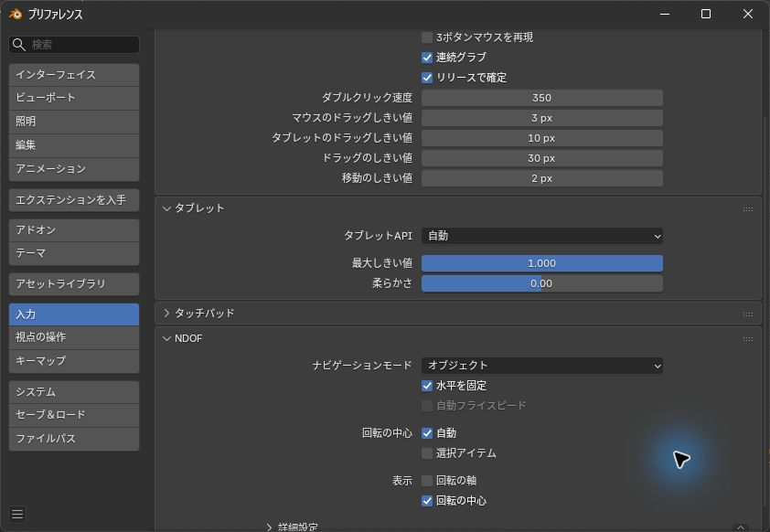This screenshot has width=770, height=532.
Task: Click 最大しきい値 slider
Action: pyautogui.click(x=541, y=263)
